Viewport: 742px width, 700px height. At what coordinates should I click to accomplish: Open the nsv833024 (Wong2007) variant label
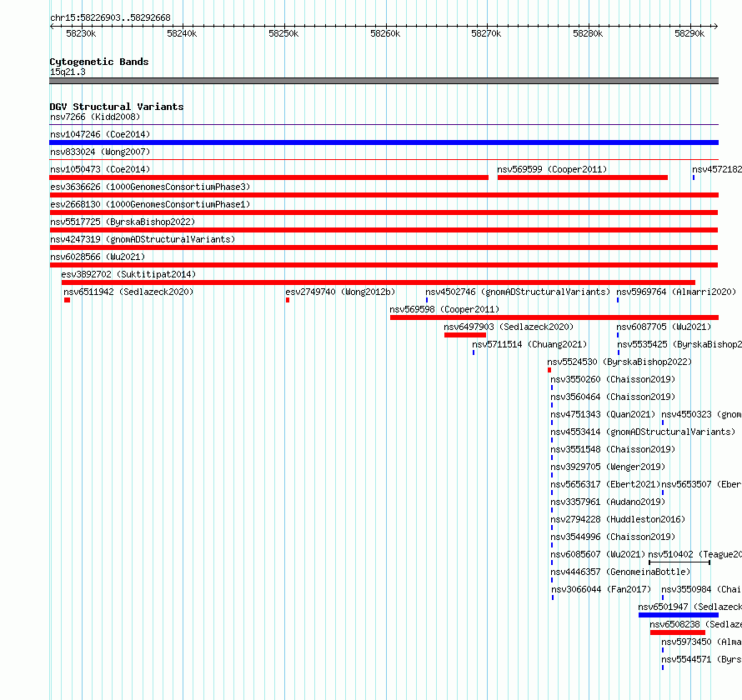pos(100,152)
